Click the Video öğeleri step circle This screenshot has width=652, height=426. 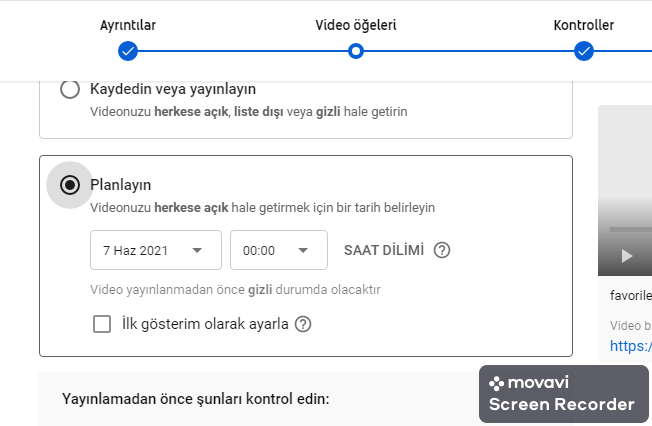click(x=356, y=51)
